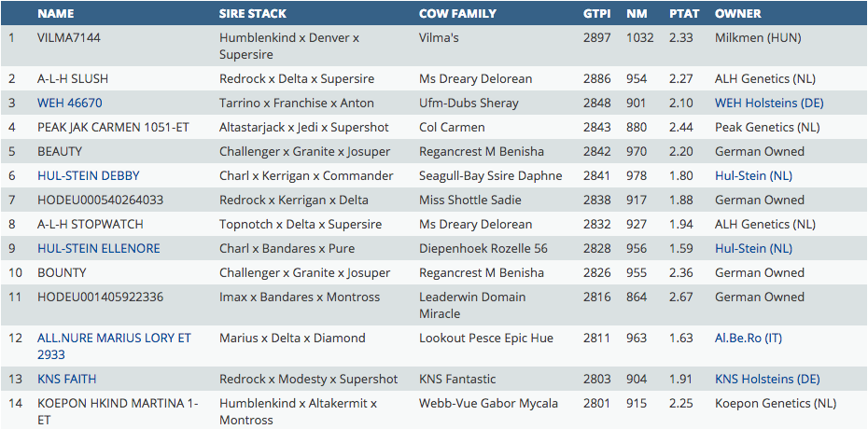
Task: Click the OWNER column header
Action: coord(737,14)
